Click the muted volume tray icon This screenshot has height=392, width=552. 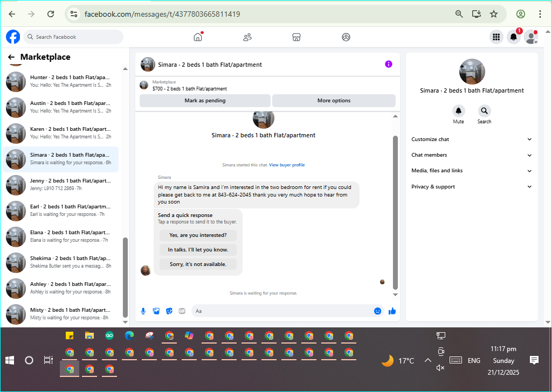pos(440,368)
